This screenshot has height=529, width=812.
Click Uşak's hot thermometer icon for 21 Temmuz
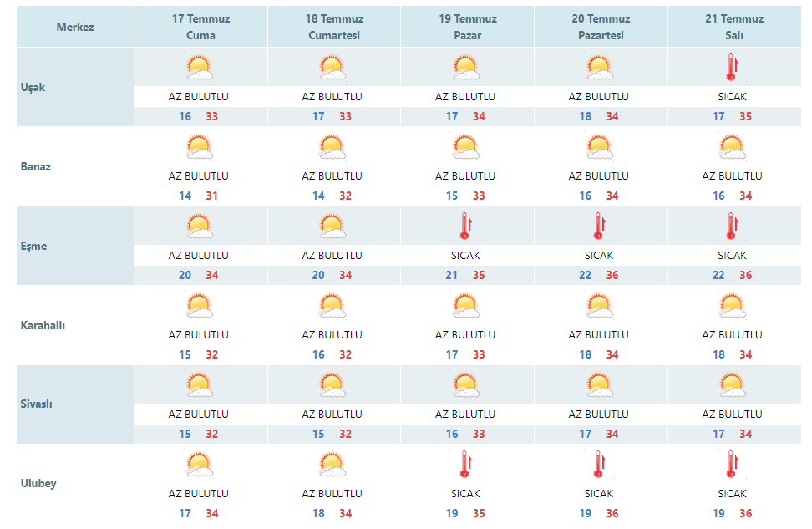[731, 68]
